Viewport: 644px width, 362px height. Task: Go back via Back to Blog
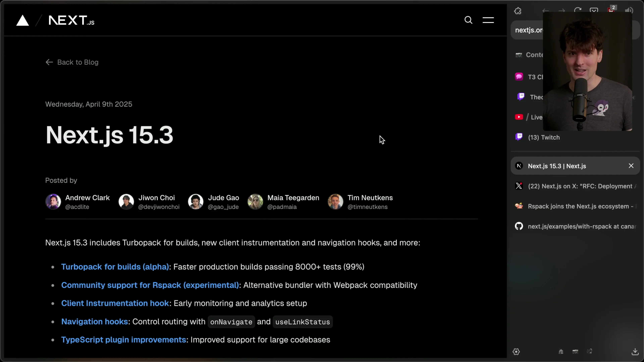(72, 62)
